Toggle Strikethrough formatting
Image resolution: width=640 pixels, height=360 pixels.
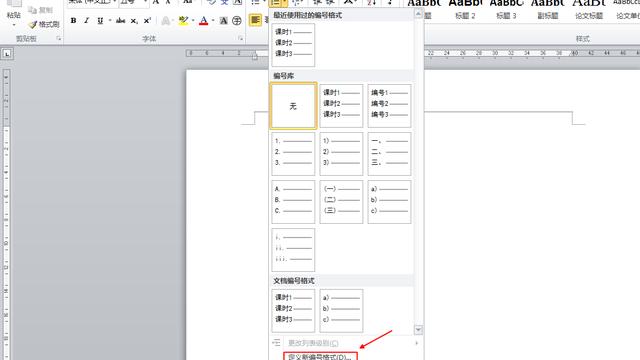coord(120,20)
